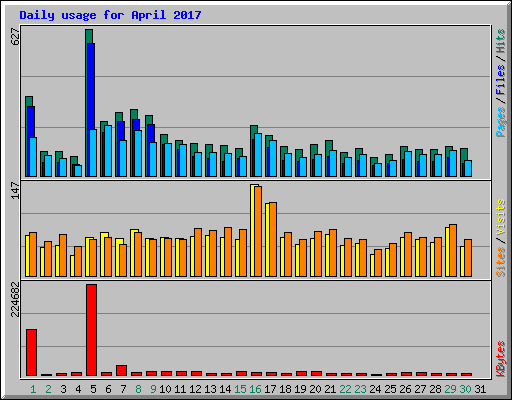Click day label 13 on the x-axis
512x400 pixels.
click(210, 389)
